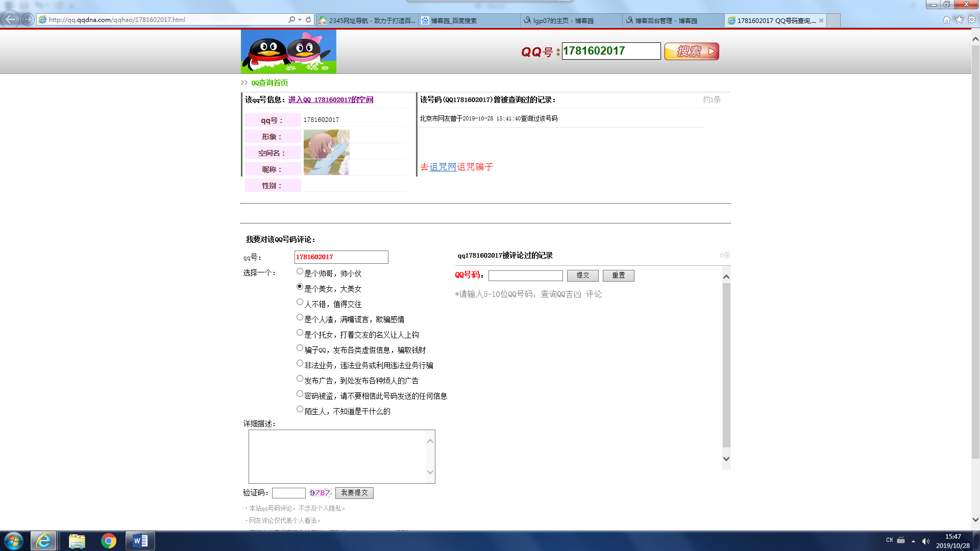This screenshot has width=980, height=551.
Task: Select the 是个帅哥，帅小伙 radio option
Action: click(300, 271)
